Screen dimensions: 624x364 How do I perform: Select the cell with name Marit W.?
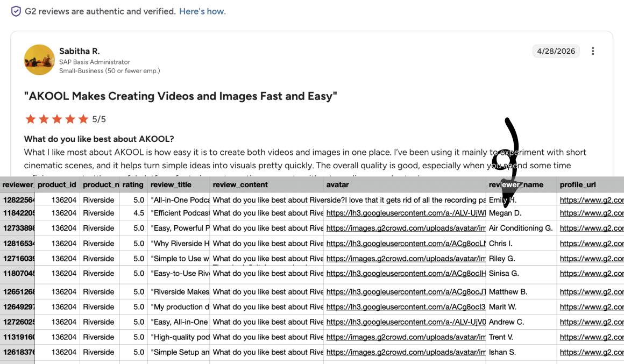(x=521, y=307)
